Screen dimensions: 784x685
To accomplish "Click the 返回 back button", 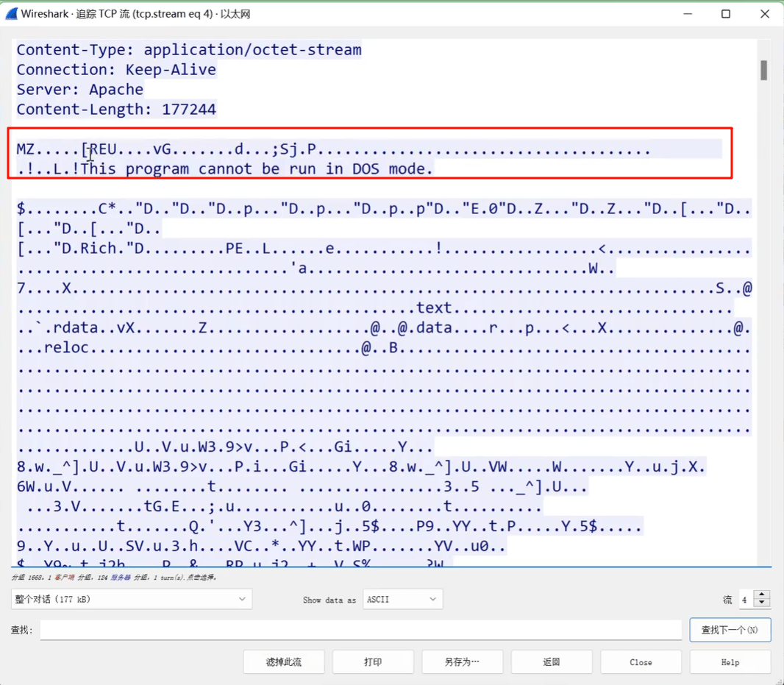I will point(552,662).
